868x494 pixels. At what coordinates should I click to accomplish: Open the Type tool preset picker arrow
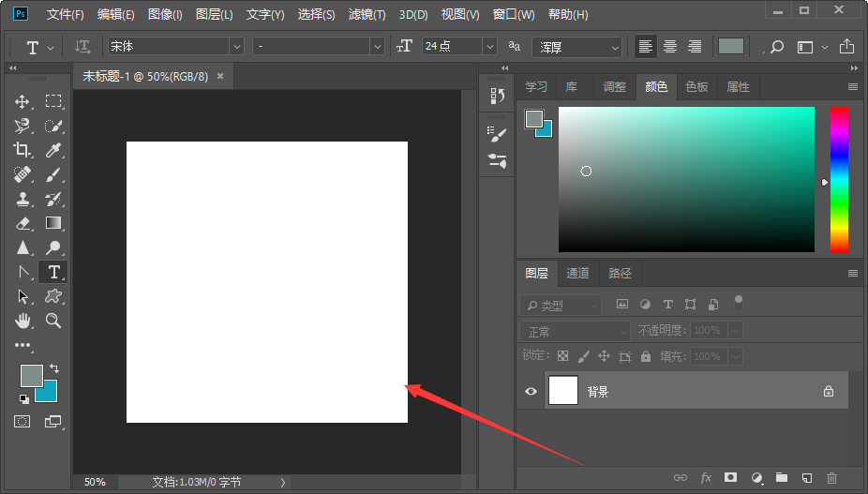tap(51, 48)
